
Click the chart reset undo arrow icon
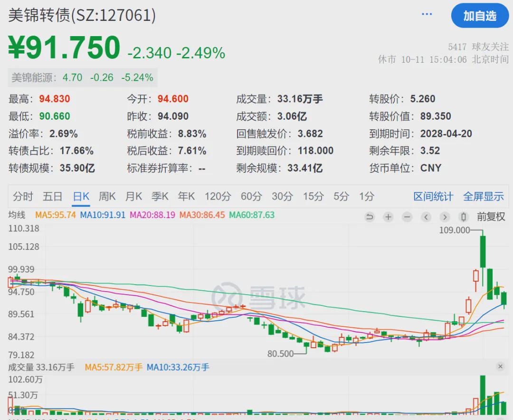pos(370,217)
